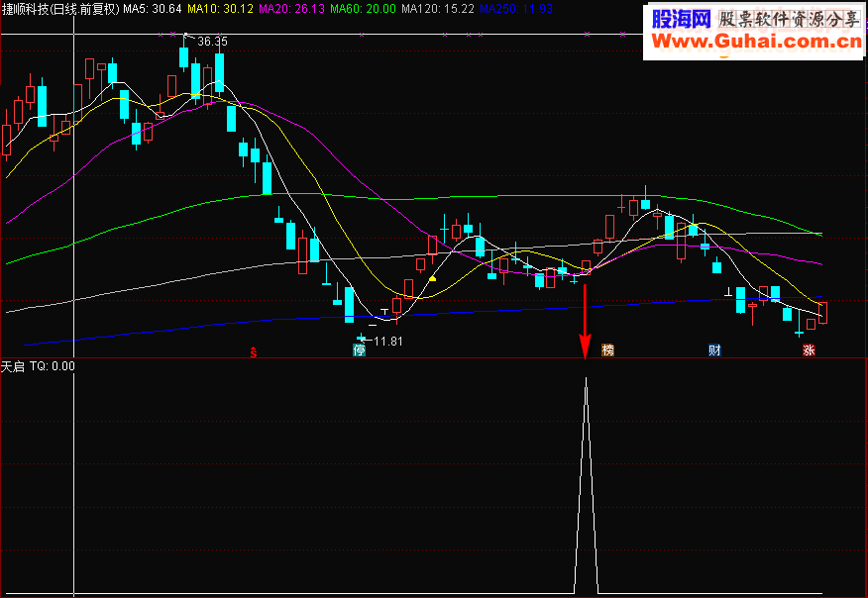Click the yellow triangle marker on the chart
Image resolution: width=868 pixels, height=598 pixels.
pos(433,278)
